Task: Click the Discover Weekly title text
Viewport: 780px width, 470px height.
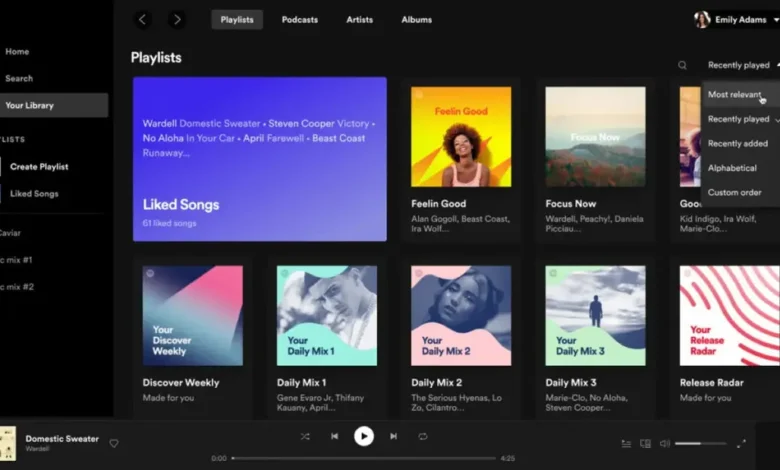Action: click(x=181, y=382)
